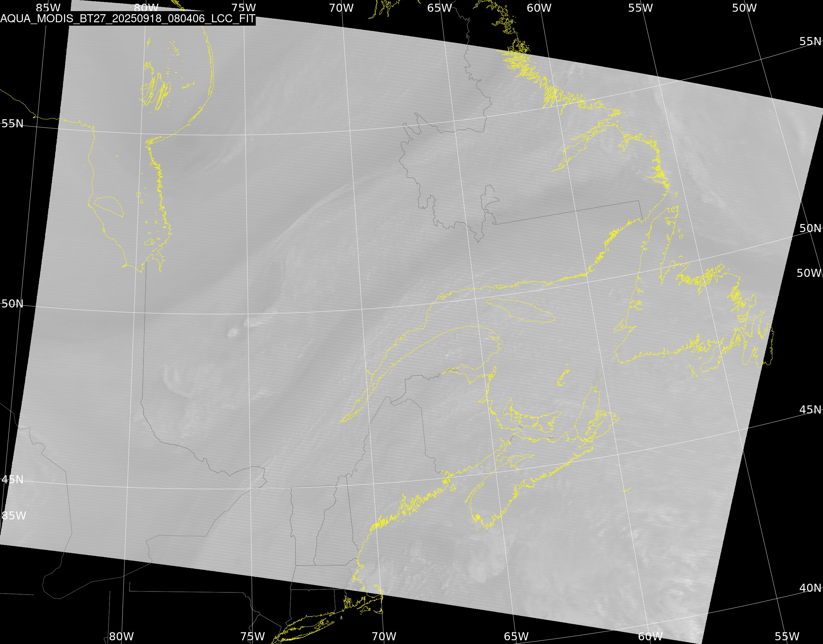Click the 40N label on the right edge
The height and width of the screenshot is (644, 823).
811,587
